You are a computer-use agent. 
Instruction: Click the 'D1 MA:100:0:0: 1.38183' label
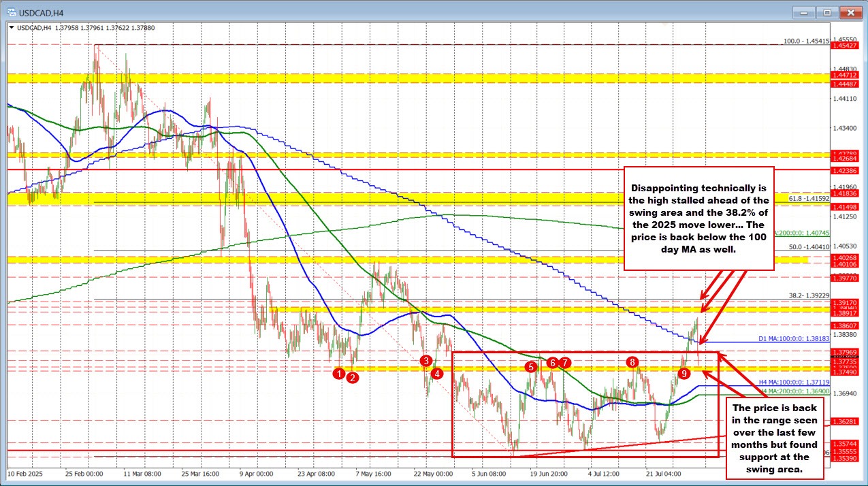click(794, 338)
